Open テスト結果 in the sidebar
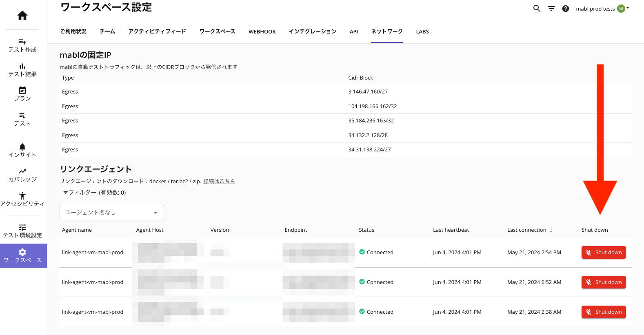The image size is (644, 335). [x=22, y=70]
